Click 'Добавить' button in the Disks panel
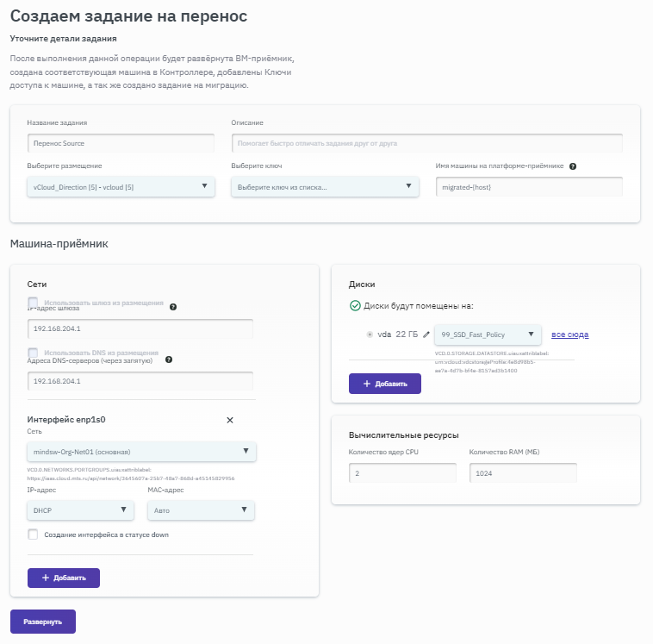 [384, 384]
